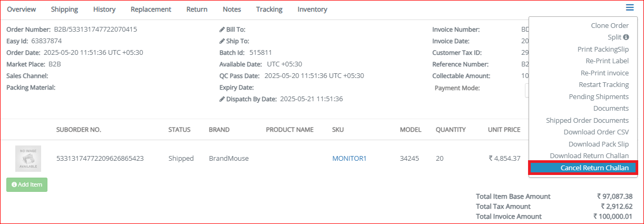Image resolution: width=644 pixels, height=224 pixels.
Task: Open the MONITOR1 SKU link
Action: pos(349,159)
